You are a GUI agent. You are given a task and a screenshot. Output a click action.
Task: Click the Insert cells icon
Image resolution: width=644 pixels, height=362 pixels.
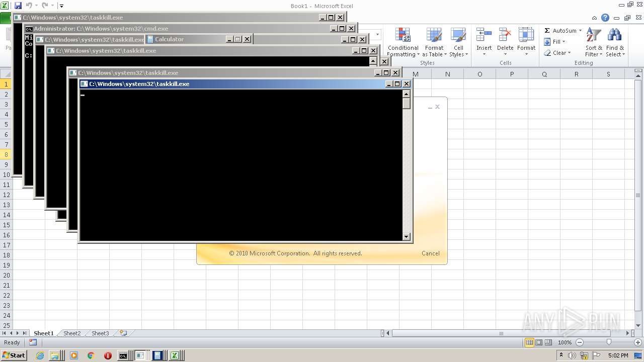tap(484, 35)
